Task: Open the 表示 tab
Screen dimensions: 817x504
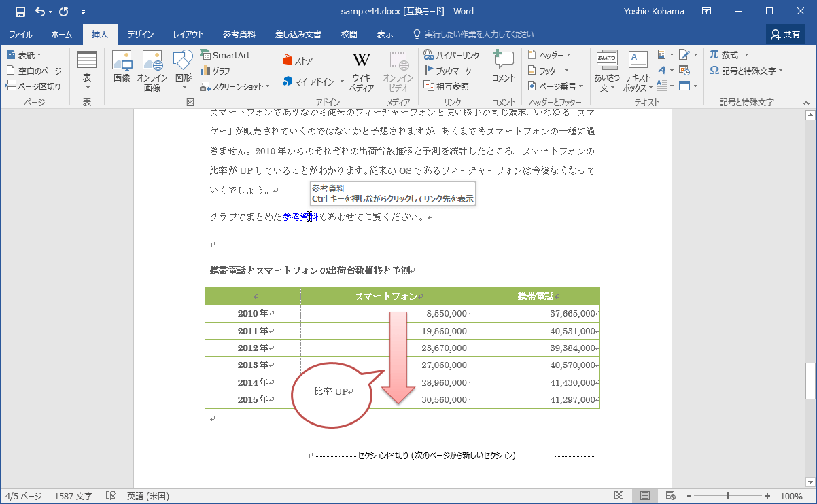Action: tap(385, 35)
